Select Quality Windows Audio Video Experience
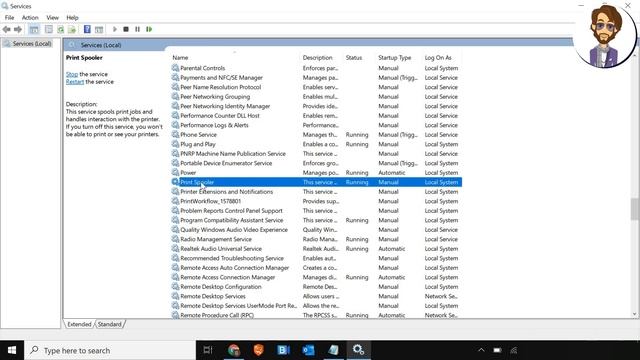This screenshot has width=640, height=360. pos(316,230)
